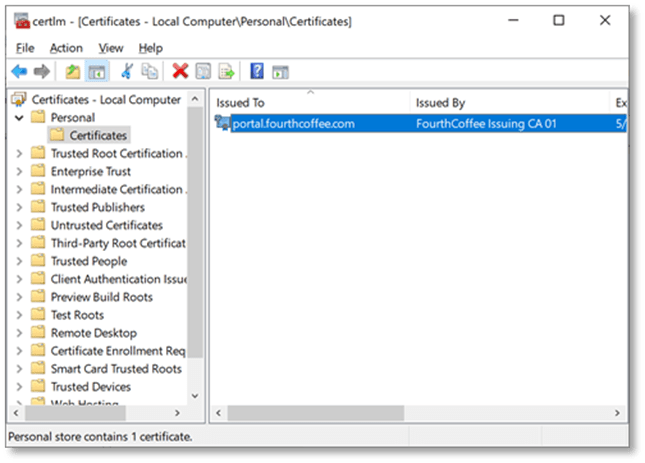The width and height of the screenshot is (645, 463).
Task: Click the red Delete X icon
Action: pyautogui.click(x=180, y=72)
